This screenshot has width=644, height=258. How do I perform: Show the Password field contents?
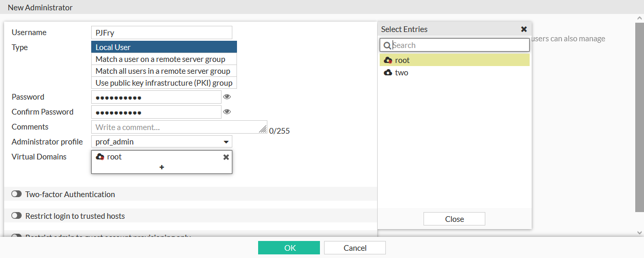(x=227, y=96)
